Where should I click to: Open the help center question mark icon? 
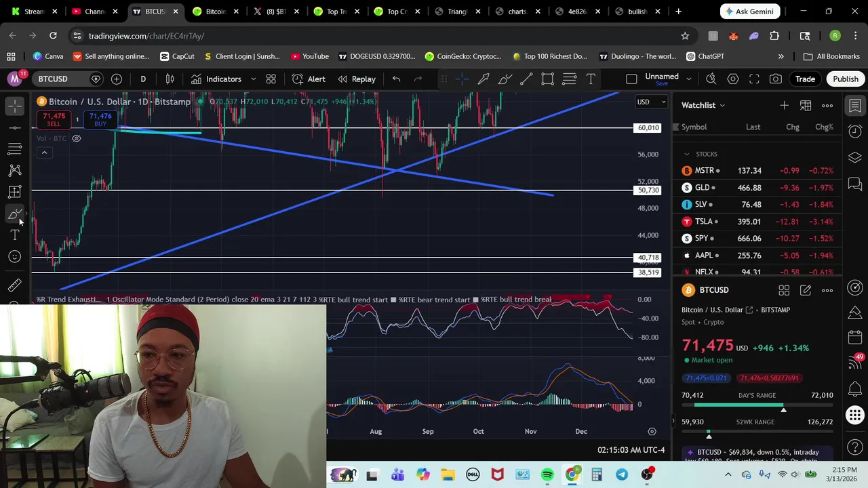pos(855,447)
